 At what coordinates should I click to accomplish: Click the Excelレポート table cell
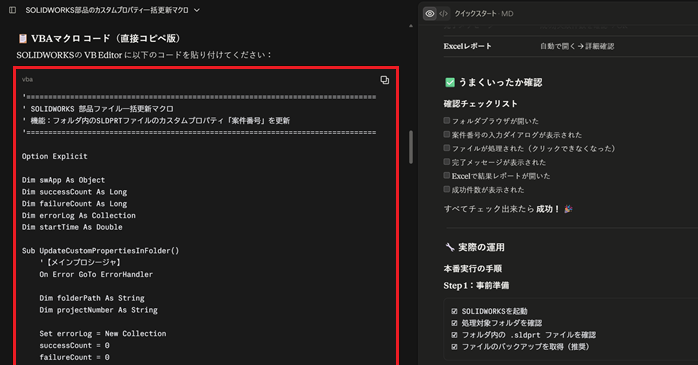[x=467, y=46]
